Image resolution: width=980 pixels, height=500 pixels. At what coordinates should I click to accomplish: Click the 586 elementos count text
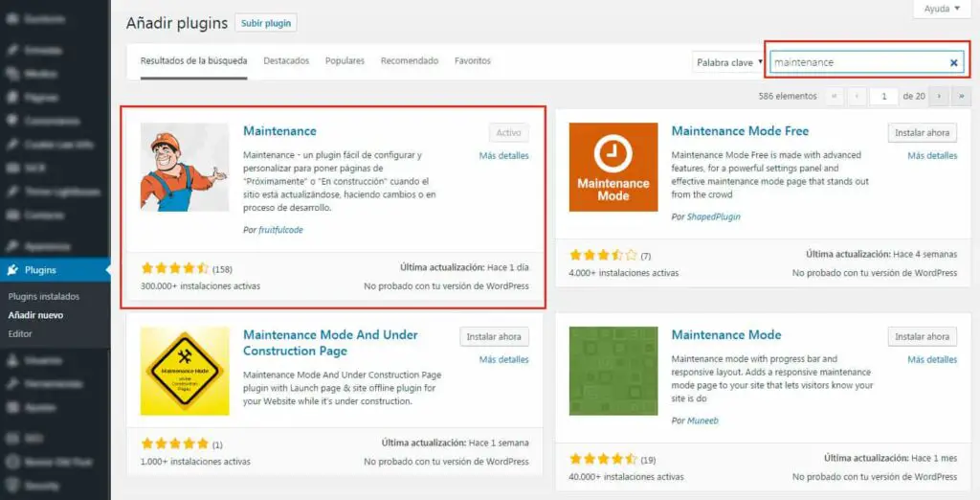pos(788,97)
